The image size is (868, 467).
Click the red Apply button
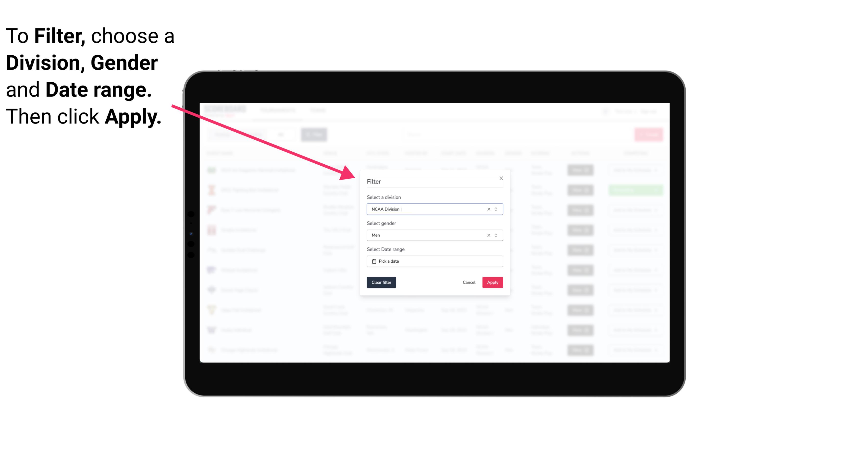click(x=492, y=283)
